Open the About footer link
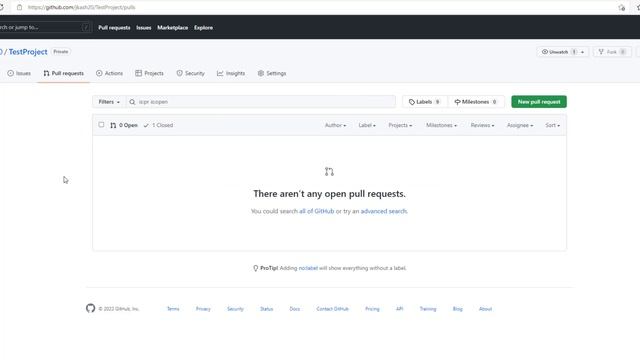 pos(485,309)
